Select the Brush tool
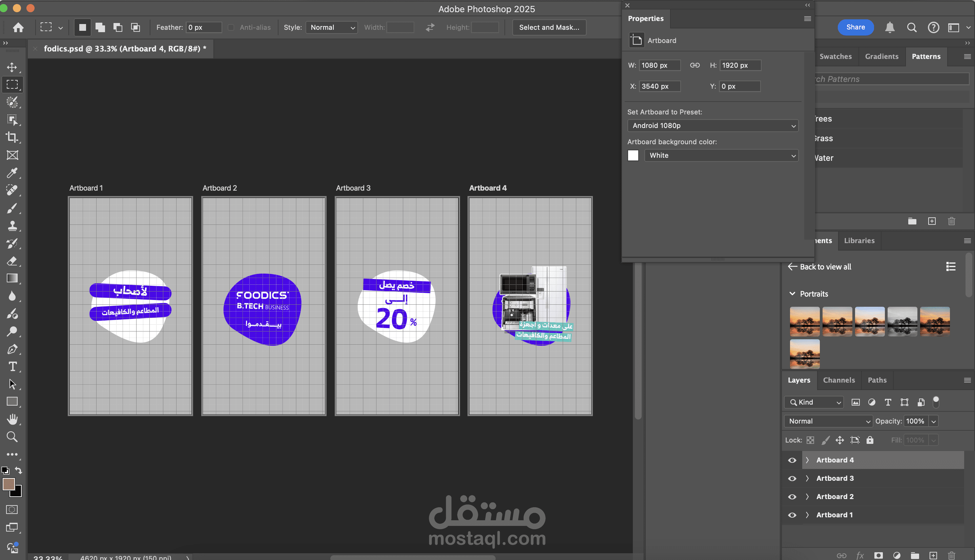The image size is (975, 560). coord(12,208)
